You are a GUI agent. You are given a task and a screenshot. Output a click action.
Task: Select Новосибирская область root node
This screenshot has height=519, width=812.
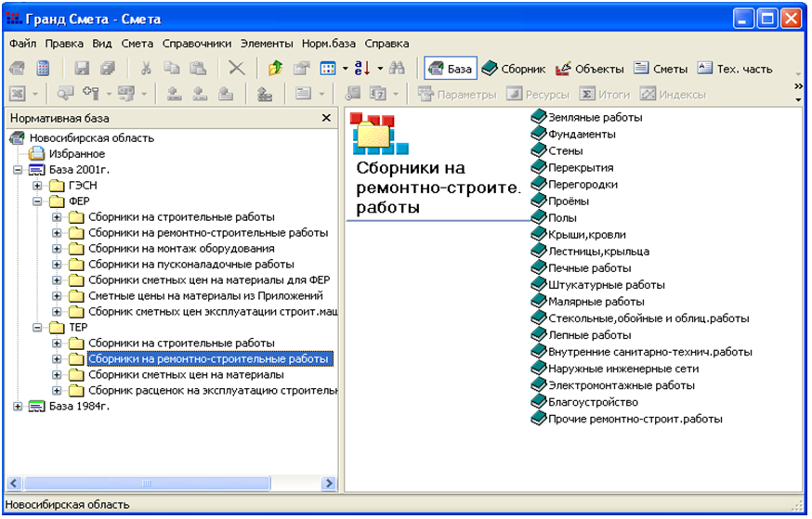92,138
